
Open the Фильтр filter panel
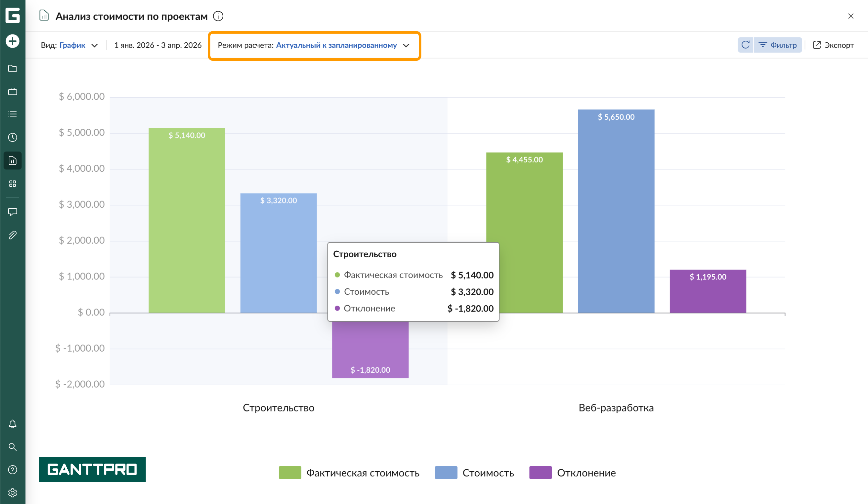(778, 45)
